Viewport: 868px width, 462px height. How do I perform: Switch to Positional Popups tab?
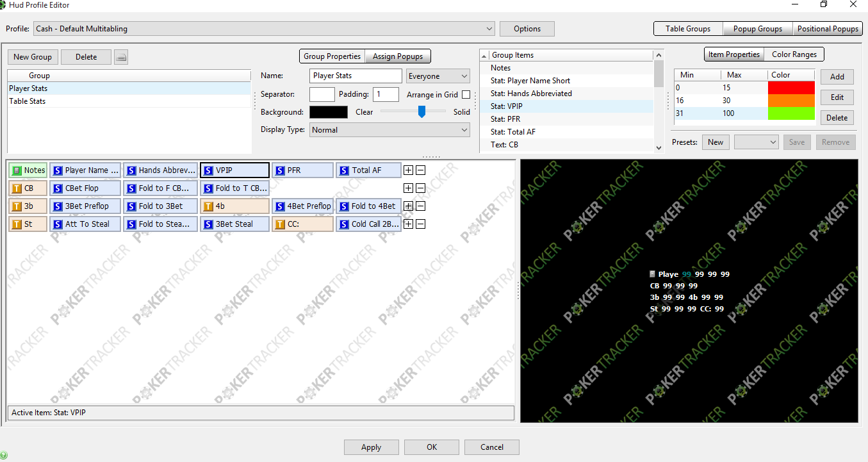tap(828, 29)
